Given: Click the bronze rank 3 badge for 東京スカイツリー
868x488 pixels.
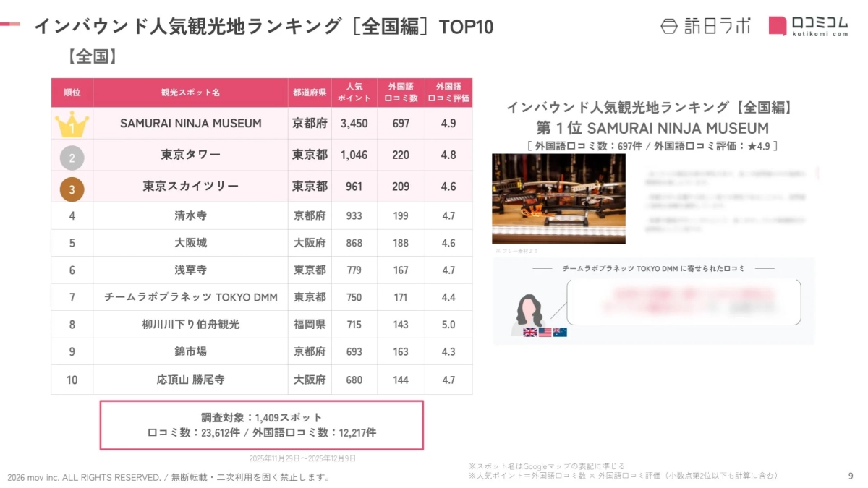Looking at the screenshot, I should tap(72, 186).
